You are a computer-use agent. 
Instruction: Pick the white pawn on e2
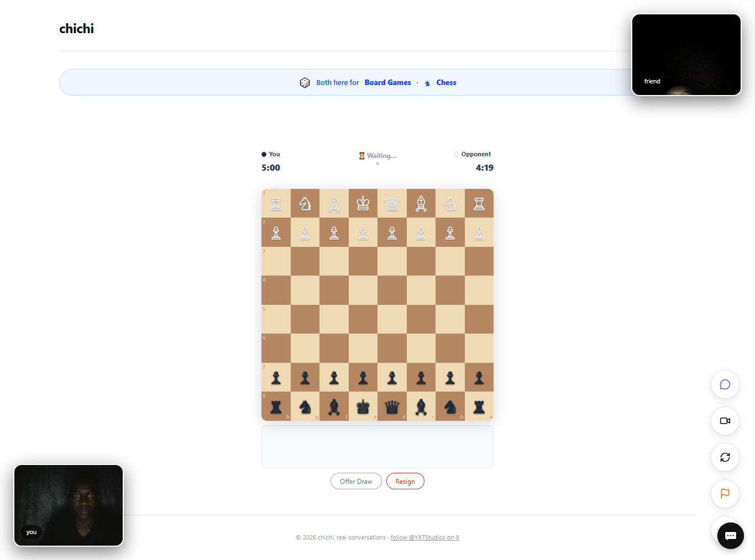[363, 233]
